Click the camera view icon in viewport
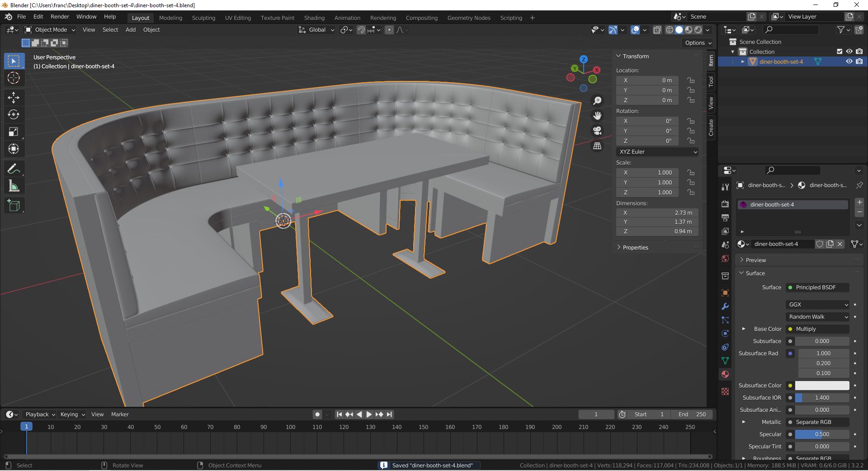Viewport: 868px width, 471px height. (597, 131)
